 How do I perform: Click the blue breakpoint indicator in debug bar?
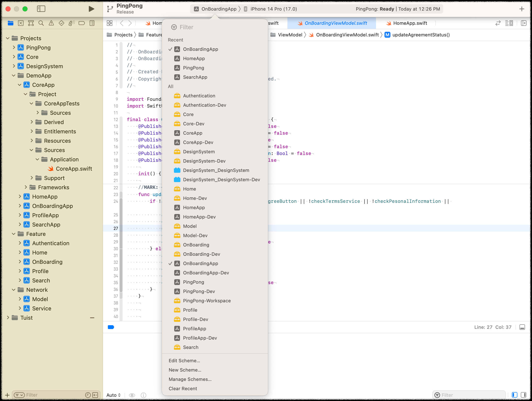click(111, 327)
